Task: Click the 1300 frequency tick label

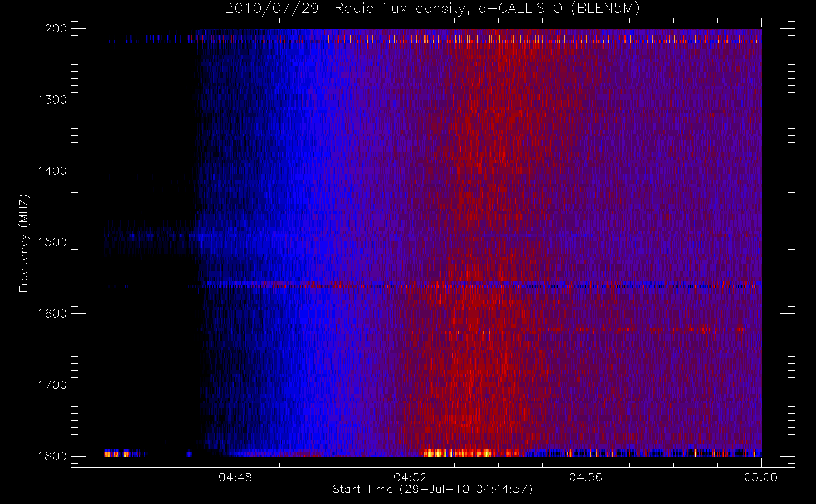Action: 52,100
